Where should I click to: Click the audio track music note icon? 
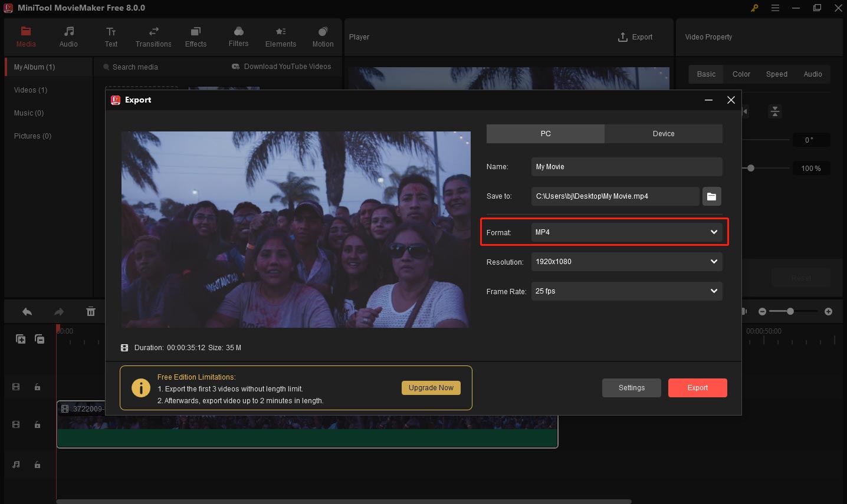coord(16,465)
